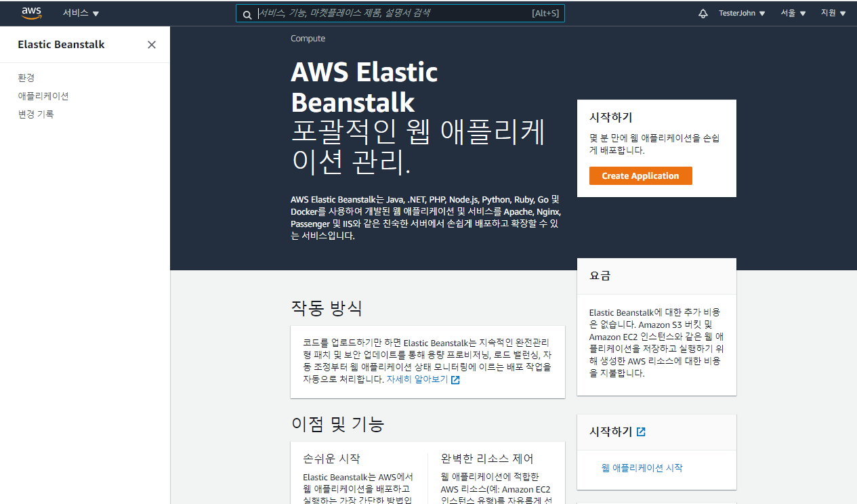Focus the AWS services search field
The height and width of the screenshot is (504, 857).
click(400, 14)
